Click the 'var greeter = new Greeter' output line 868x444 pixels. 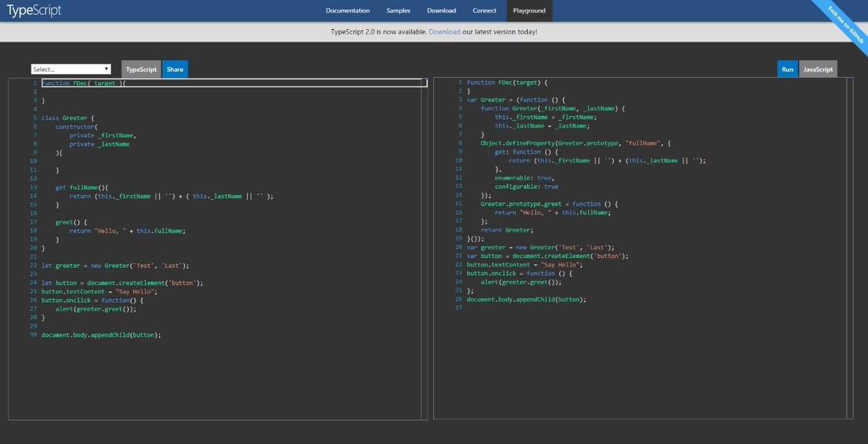(540, 248)
